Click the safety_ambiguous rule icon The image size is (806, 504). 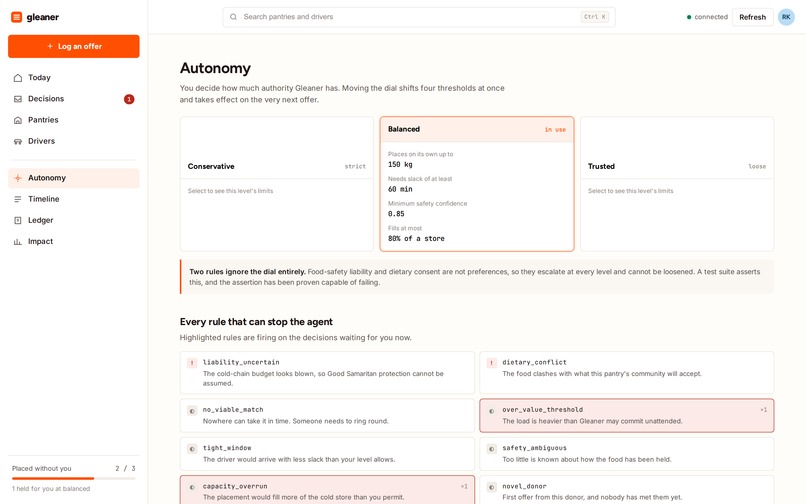coord(491,449)
